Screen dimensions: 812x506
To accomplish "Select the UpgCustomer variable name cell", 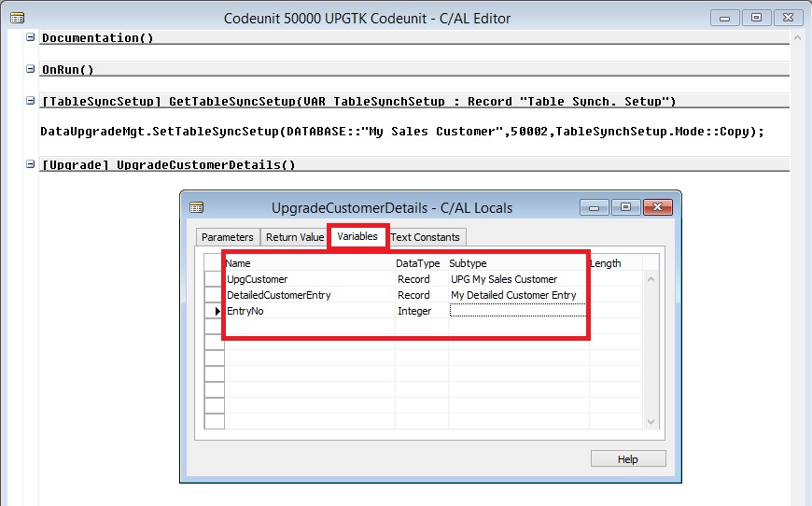I will point(308,279).
